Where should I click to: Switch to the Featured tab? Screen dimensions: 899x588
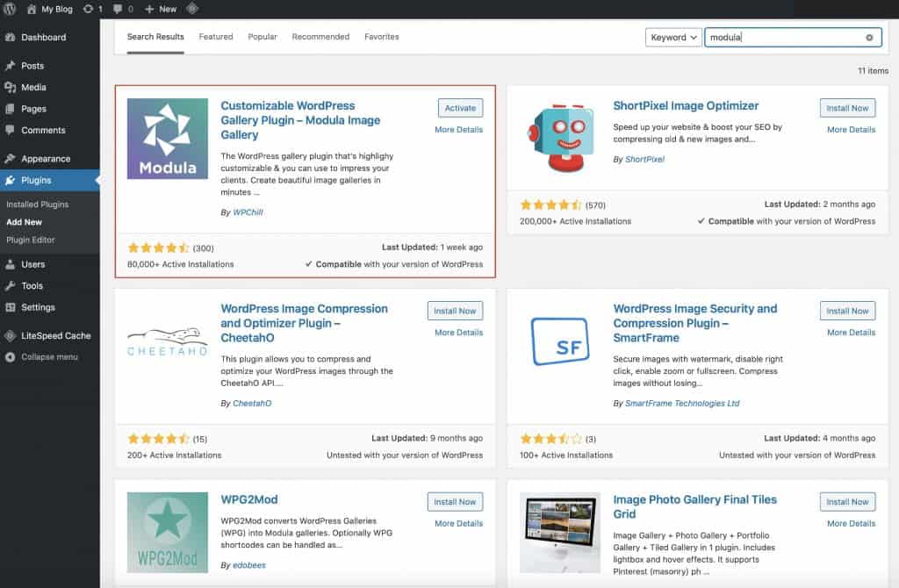[x=216, y=37]
